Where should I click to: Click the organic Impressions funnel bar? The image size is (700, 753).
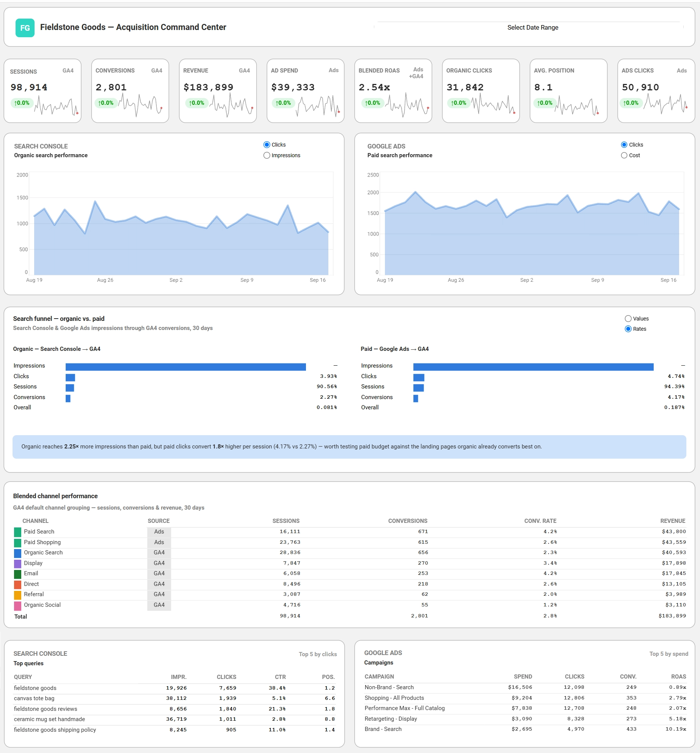186,367
